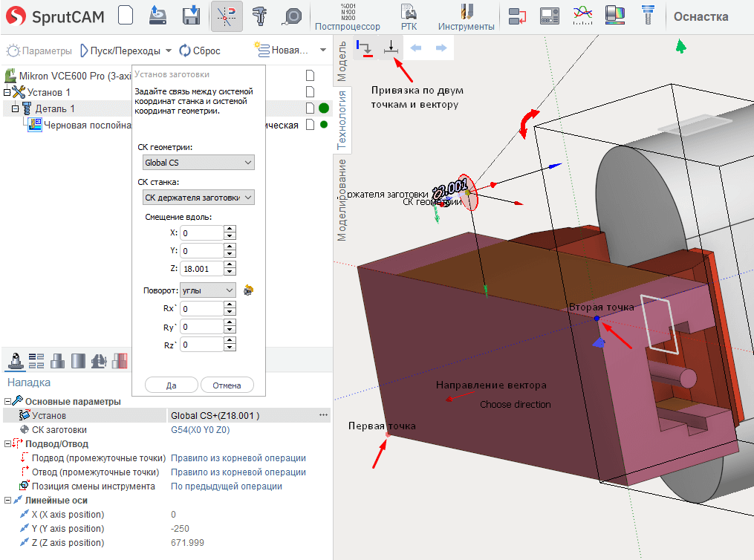754x560 pixels.
Task: Open the machine control panel icon
Action: click(x=550, y=16)
